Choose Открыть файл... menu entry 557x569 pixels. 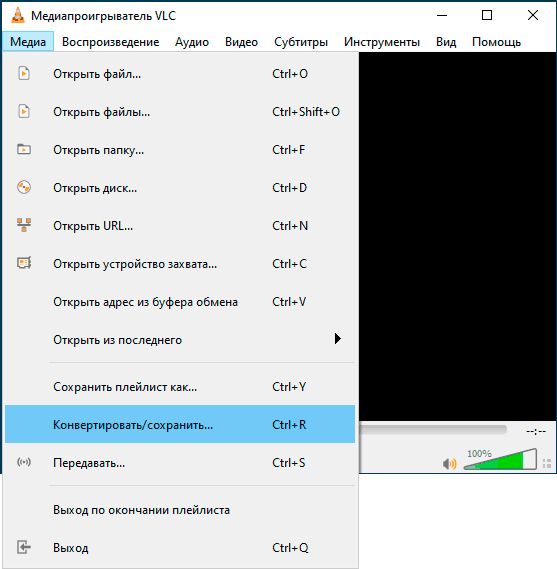pyautogui.click(x=180, y=74)
